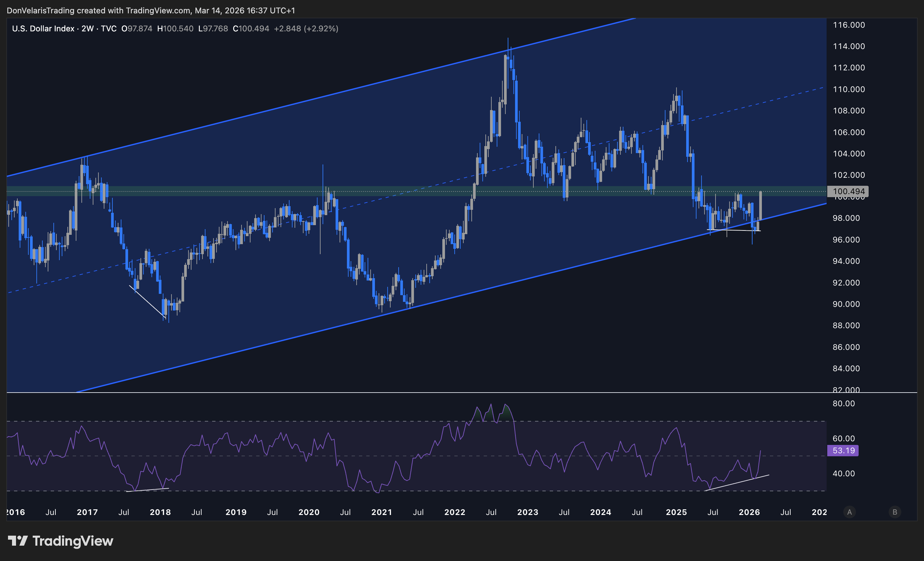Click the 2025 year label on time axis
924x561 pixels.
(x=676, y=512)
